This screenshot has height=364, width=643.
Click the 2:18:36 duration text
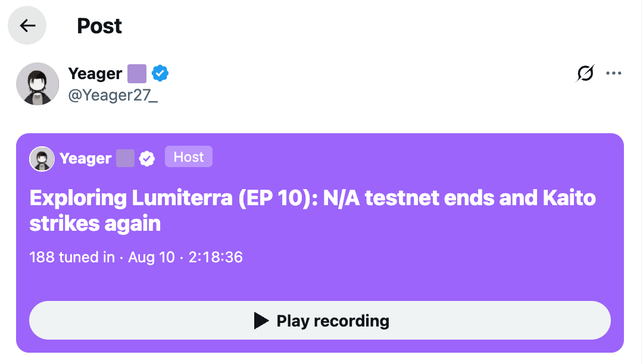(216, 257)
